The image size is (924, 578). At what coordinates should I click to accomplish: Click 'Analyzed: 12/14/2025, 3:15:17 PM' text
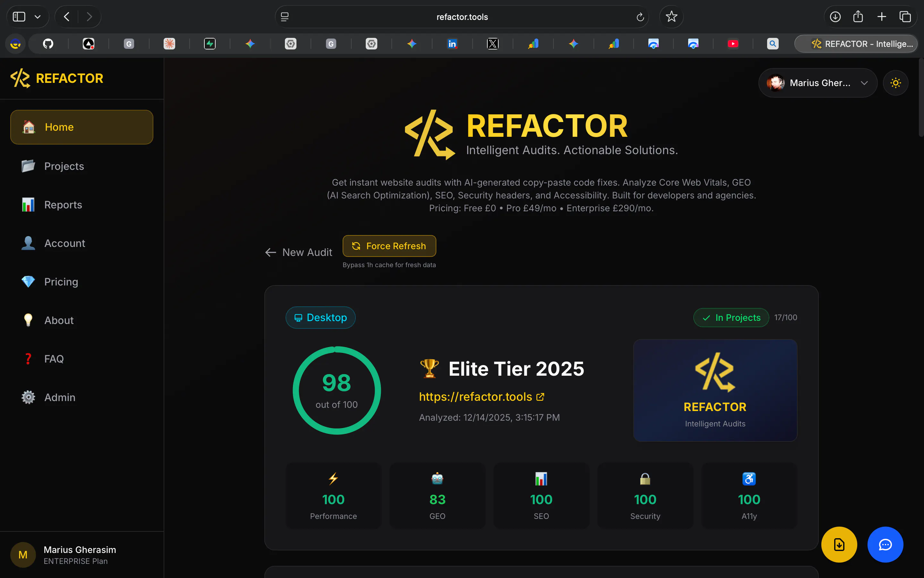coord(489,417)
